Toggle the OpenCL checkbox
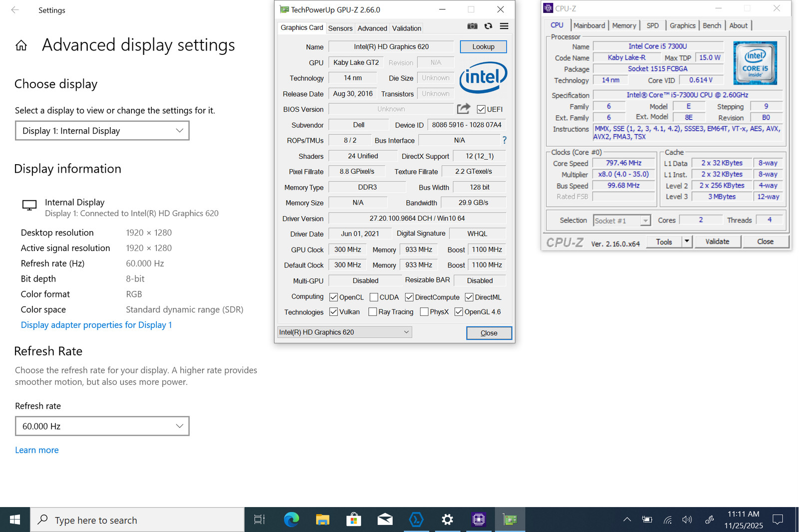 click(x=334, y=297)
